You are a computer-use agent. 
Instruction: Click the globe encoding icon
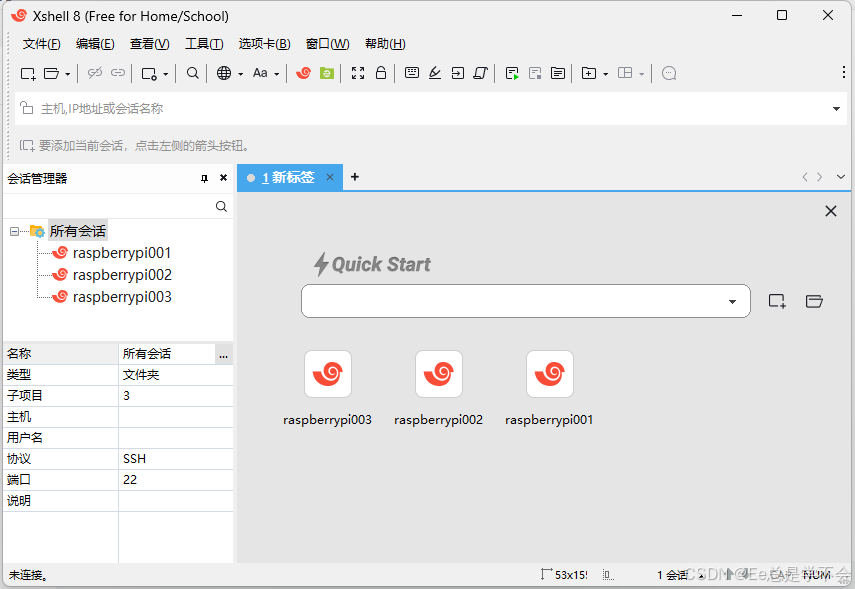point(224,73)
